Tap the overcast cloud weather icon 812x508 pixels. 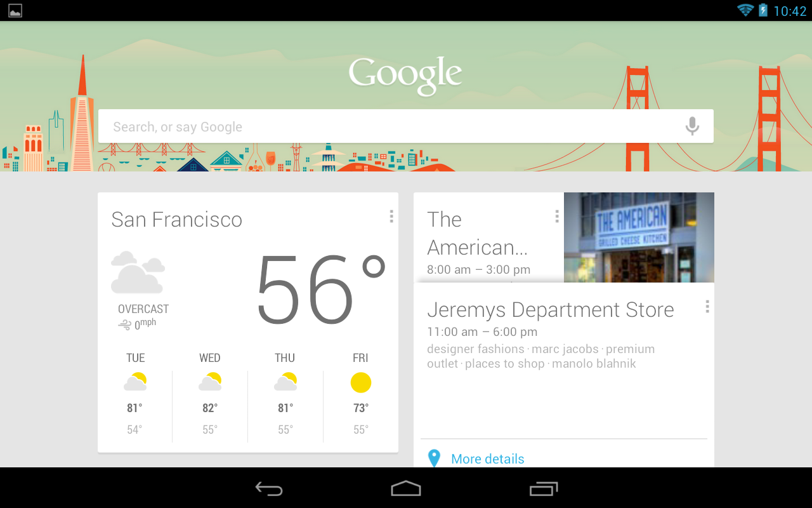[x=138, y=272]
